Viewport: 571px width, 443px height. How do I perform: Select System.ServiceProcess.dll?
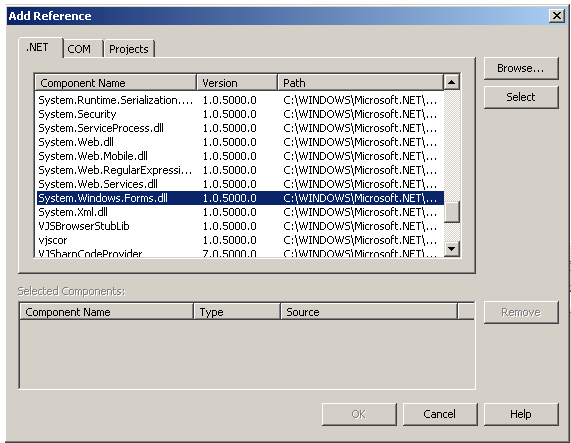(240, 128)
